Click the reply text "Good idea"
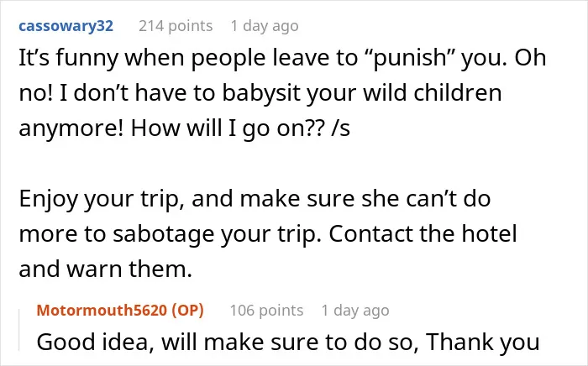 [x=92, y=342]
